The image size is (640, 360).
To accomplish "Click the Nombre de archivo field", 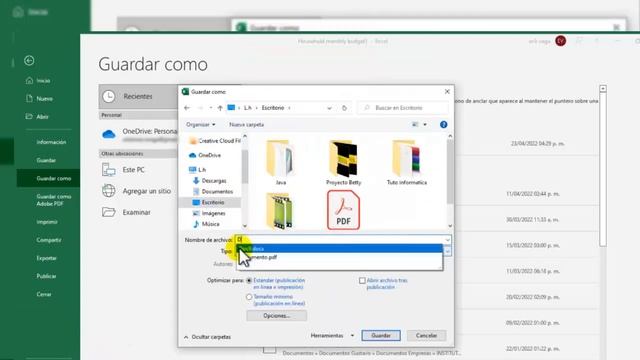I will [340, 240].
